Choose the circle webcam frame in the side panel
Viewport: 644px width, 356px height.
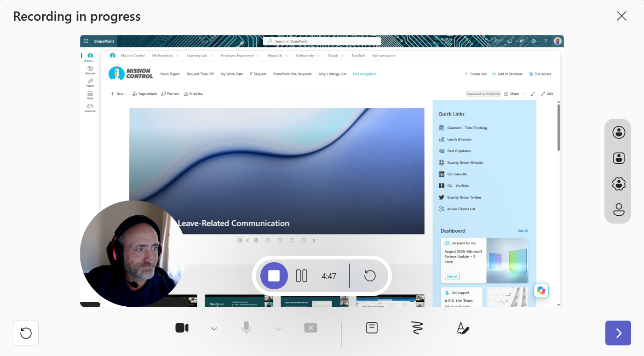click(619, 132)
